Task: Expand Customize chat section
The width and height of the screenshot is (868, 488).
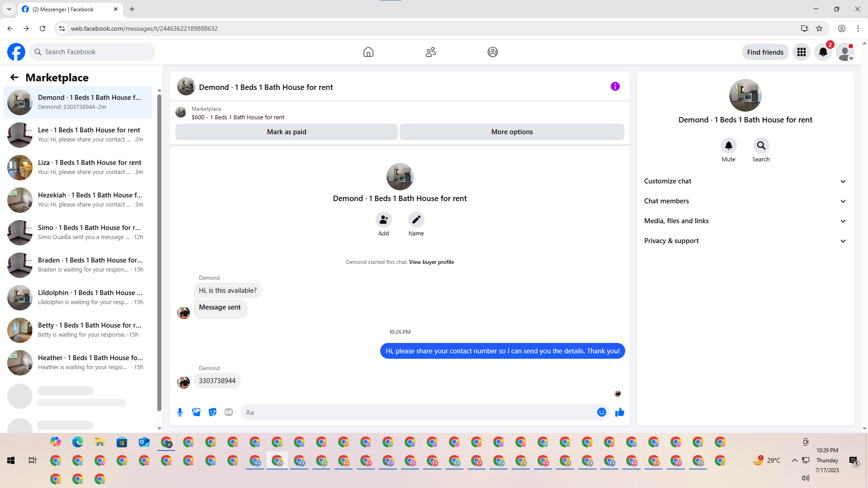Action: click(745, 181)
